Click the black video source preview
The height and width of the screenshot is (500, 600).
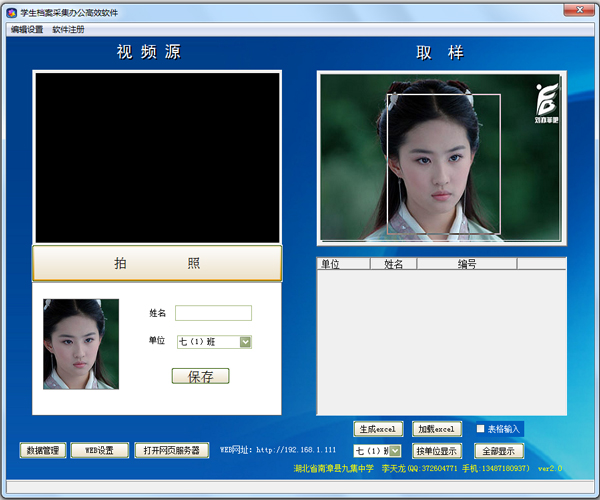(x=157, y=157)
